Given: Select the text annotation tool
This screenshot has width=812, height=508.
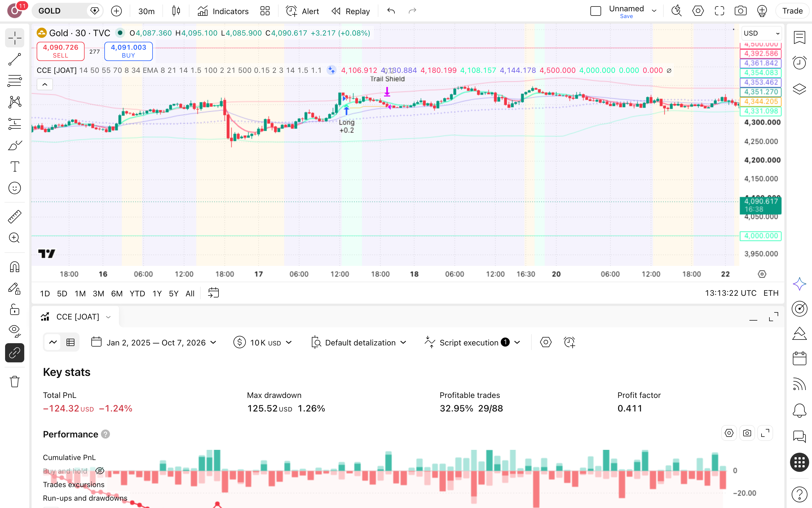Looking at the screenshot, I should 15,167.
